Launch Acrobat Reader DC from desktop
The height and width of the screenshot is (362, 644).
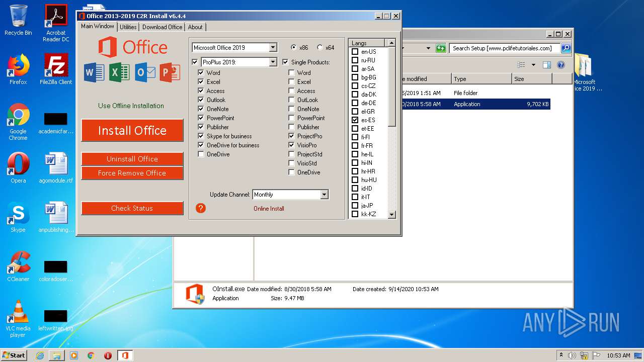tap(56, 23)
